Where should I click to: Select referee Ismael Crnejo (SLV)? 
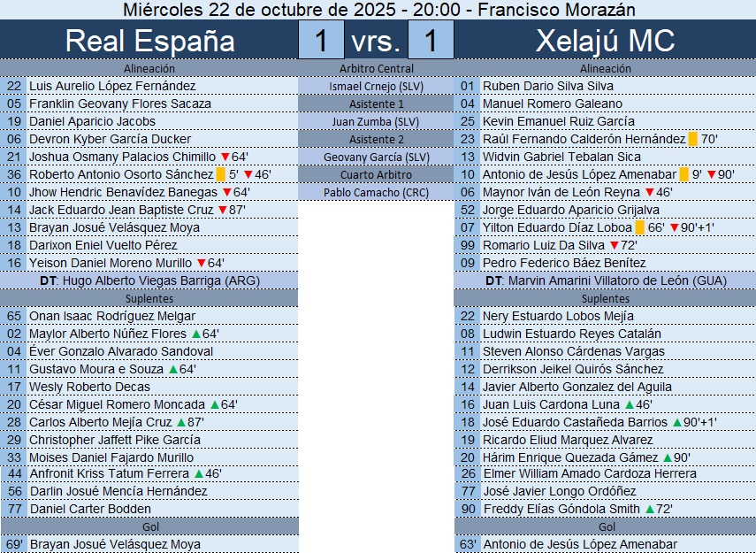pos(377,86)
